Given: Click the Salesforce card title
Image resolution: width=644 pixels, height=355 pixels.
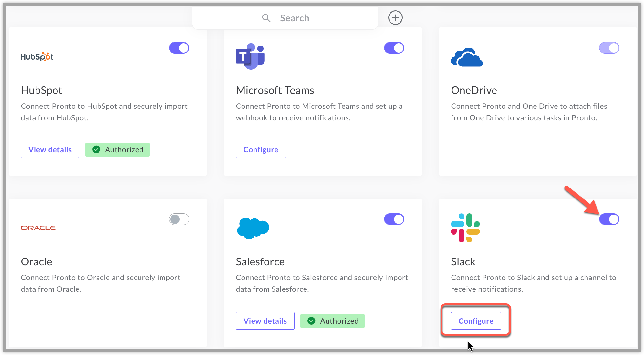Looking at the screenshot, I should point(260,262).
